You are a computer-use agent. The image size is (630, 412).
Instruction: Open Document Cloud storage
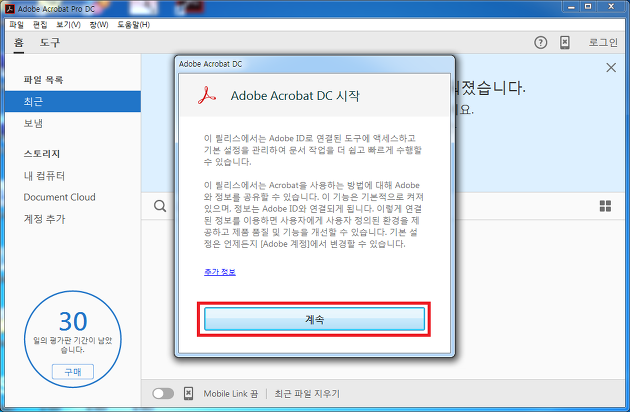(59, 197)
